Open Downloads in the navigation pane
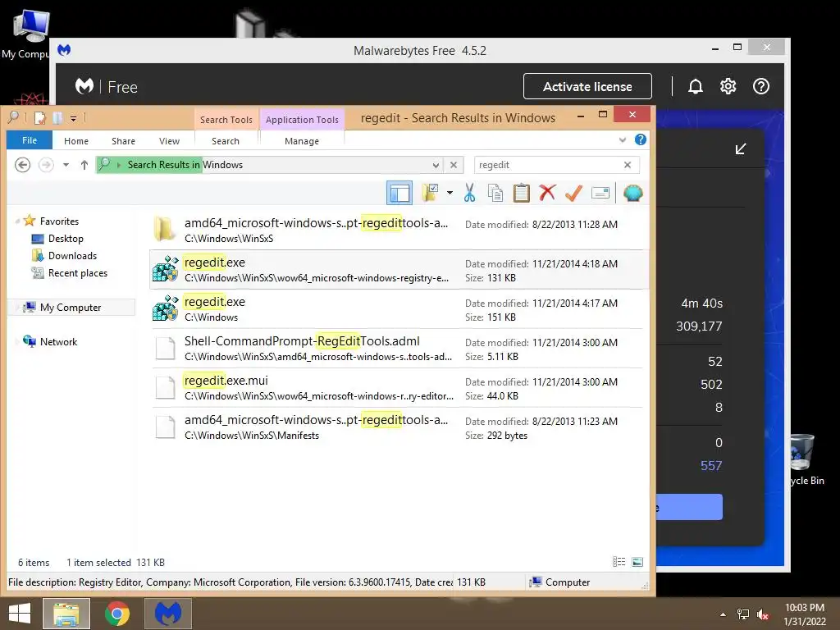The image size is (840, 630). click(x=72, y=256)
